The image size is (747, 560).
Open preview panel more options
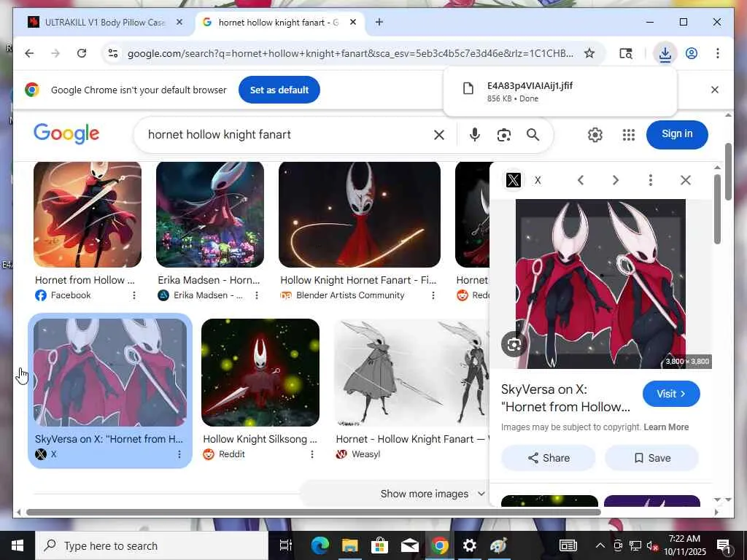(x=650, y=180)
